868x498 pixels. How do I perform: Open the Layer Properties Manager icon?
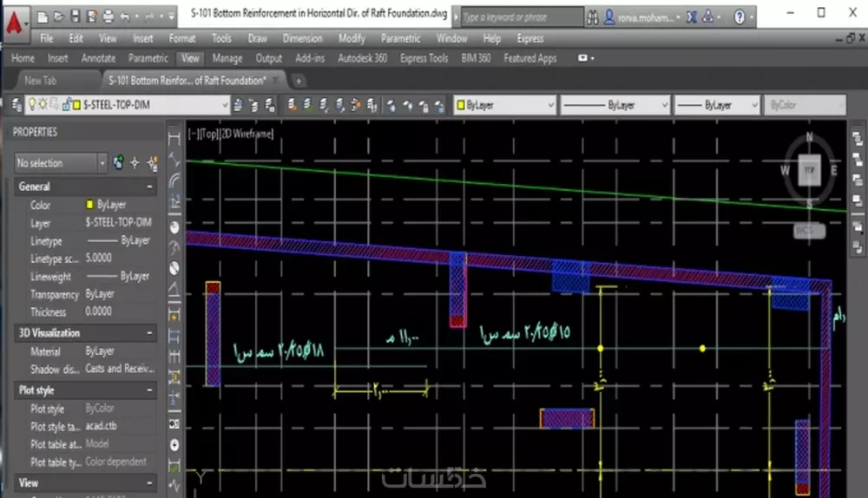(16, 105)
